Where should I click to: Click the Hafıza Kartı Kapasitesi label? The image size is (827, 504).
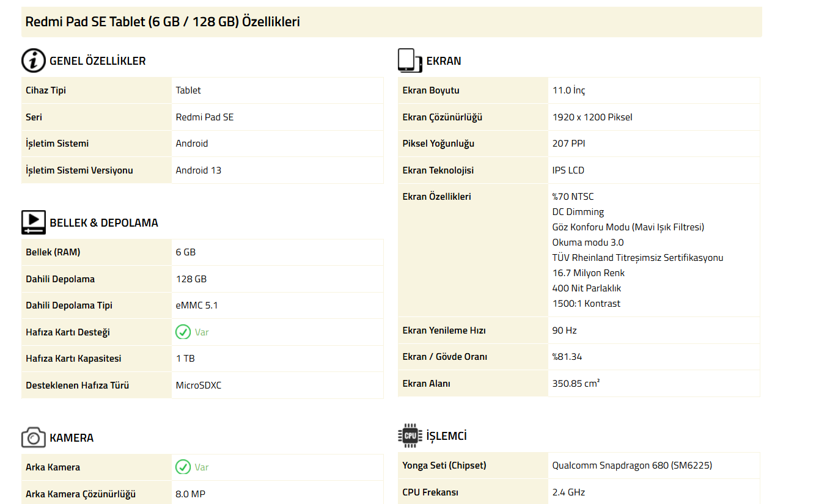74,359
